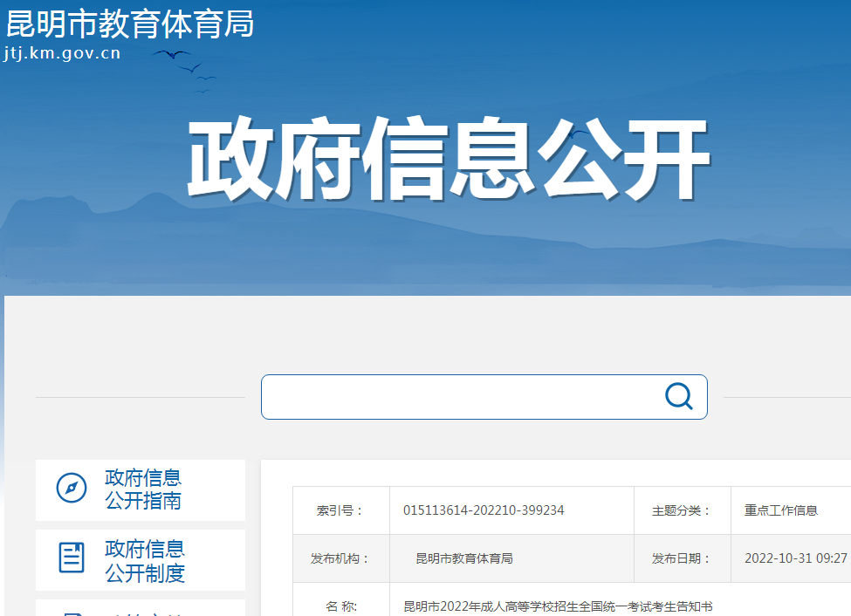This screenshot has width=851, height=616.
Task: Click the document icon beside 政府信息公开制度
Action: (x=72, y=558)
